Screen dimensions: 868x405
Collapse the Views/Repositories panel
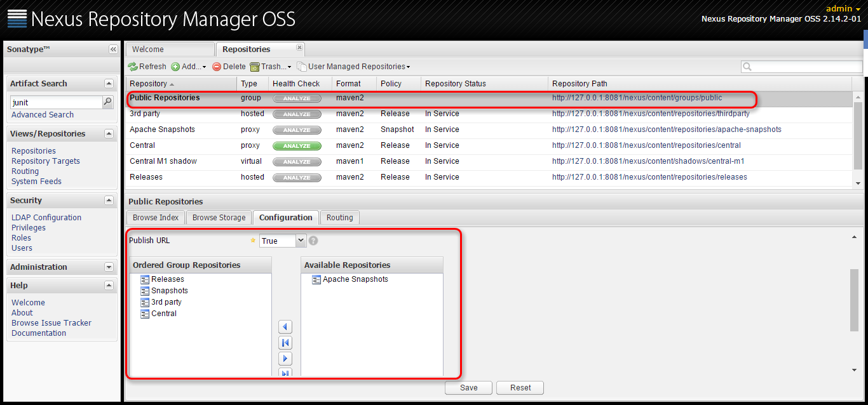point(109,134)
